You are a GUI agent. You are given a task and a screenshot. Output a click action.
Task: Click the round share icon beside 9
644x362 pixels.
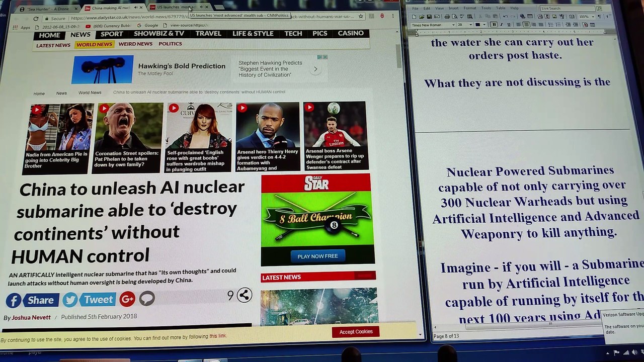244,295
